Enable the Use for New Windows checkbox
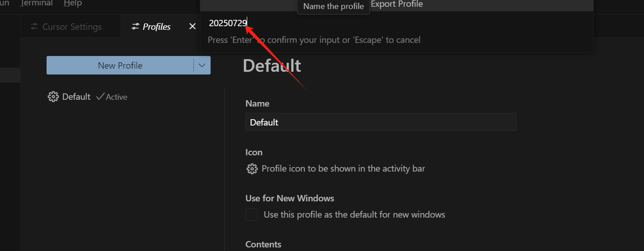Screen dimensions: 644x251 coord(252,214)
